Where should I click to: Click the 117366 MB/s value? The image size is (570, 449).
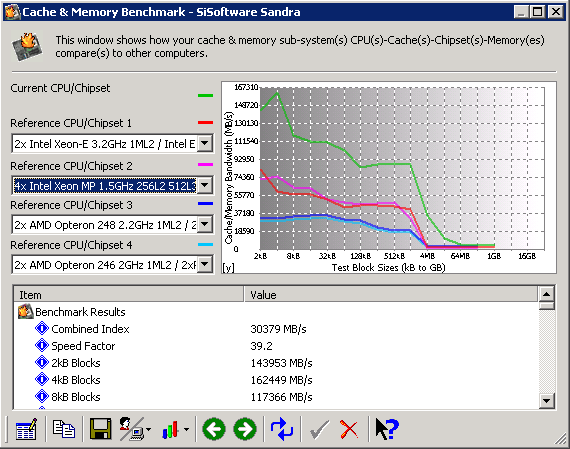coord(281,397)
